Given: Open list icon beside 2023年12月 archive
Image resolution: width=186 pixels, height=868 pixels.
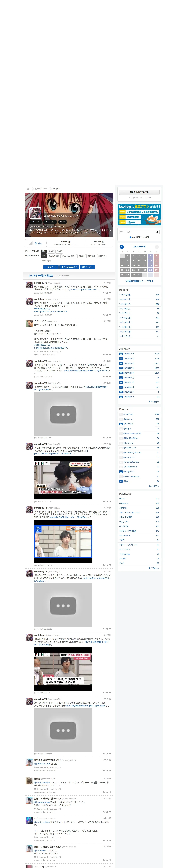Looking at the screenshot, I should coord(121,392).
